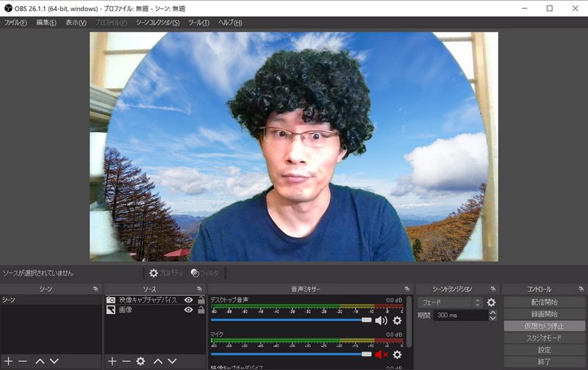Hide the 映像キャプチャデバイス source with eye icon

tap(189, 300)
